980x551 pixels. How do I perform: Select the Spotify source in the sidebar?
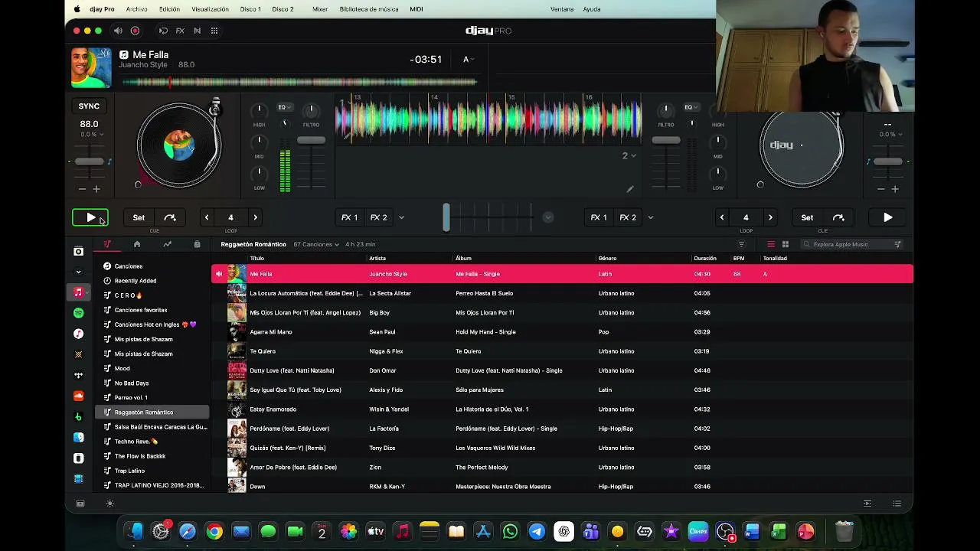78,313
